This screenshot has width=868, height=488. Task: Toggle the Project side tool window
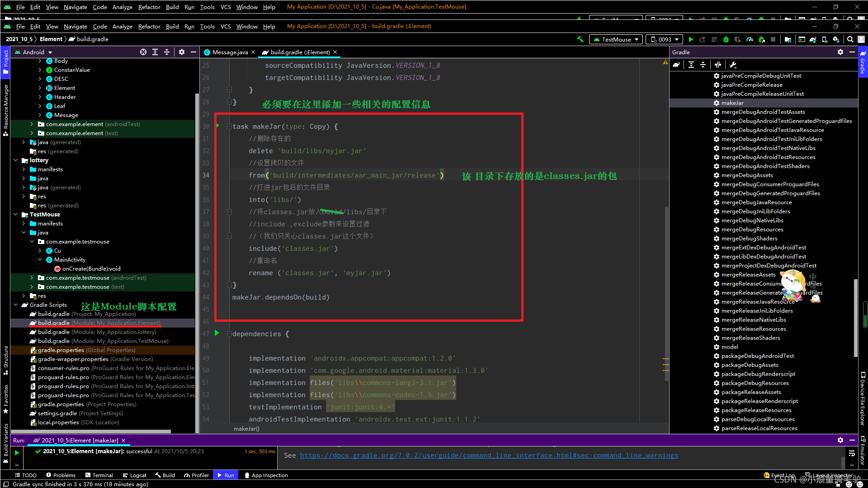pos(5,62)
